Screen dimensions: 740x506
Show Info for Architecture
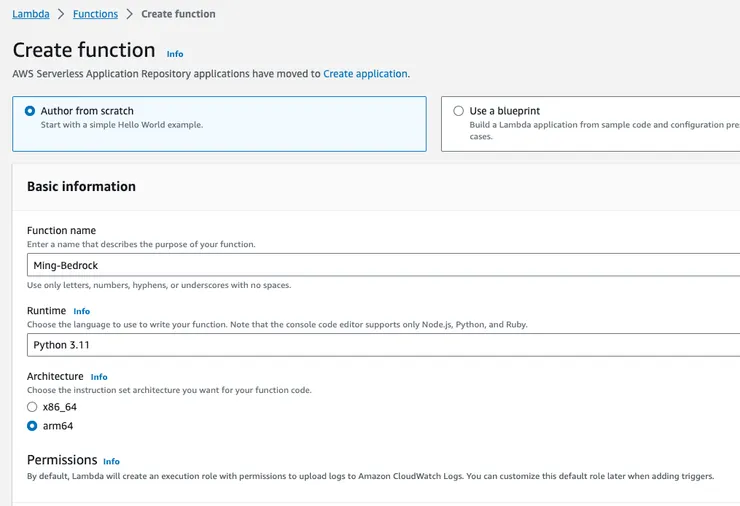pyautogui.click(x=99, y=377)
